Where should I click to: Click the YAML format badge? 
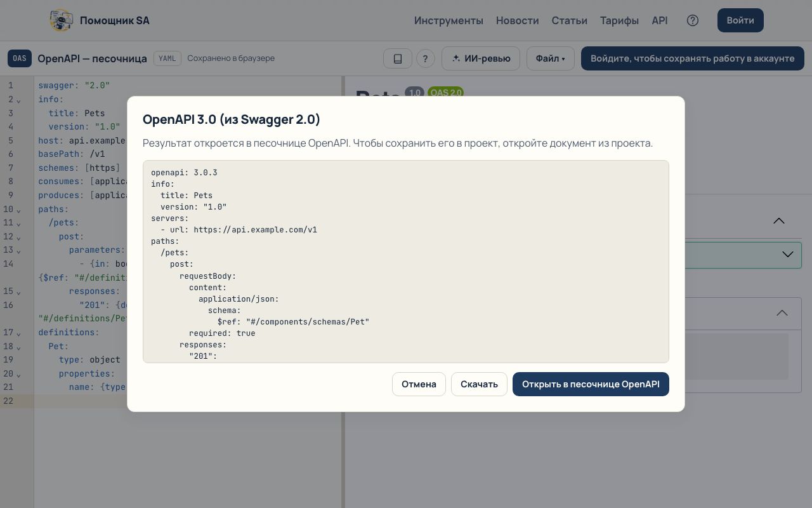[167, 58]
